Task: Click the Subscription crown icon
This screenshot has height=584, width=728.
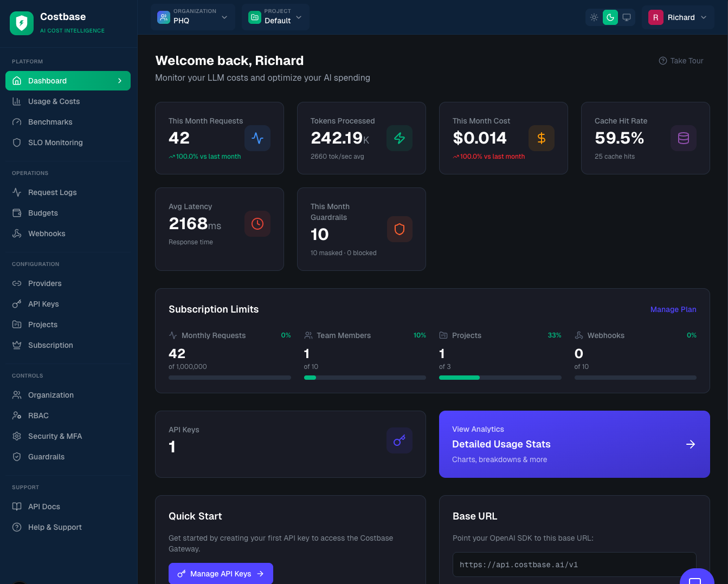Action: pos(17,345)
